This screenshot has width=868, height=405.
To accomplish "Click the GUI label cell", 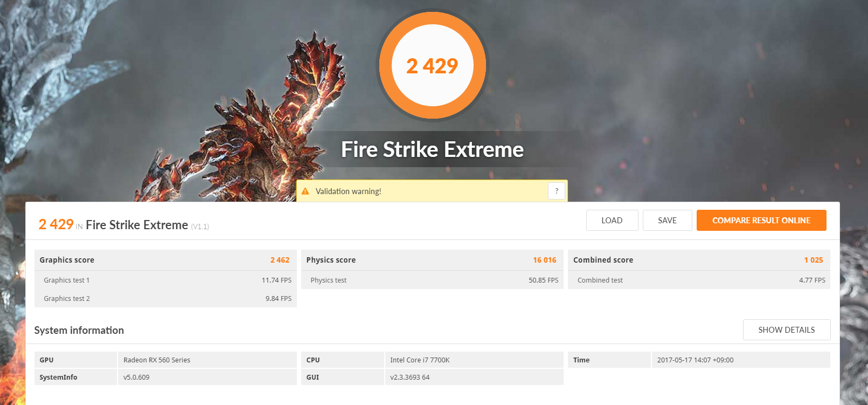I will pyautogui.click(x=342, y=377).
